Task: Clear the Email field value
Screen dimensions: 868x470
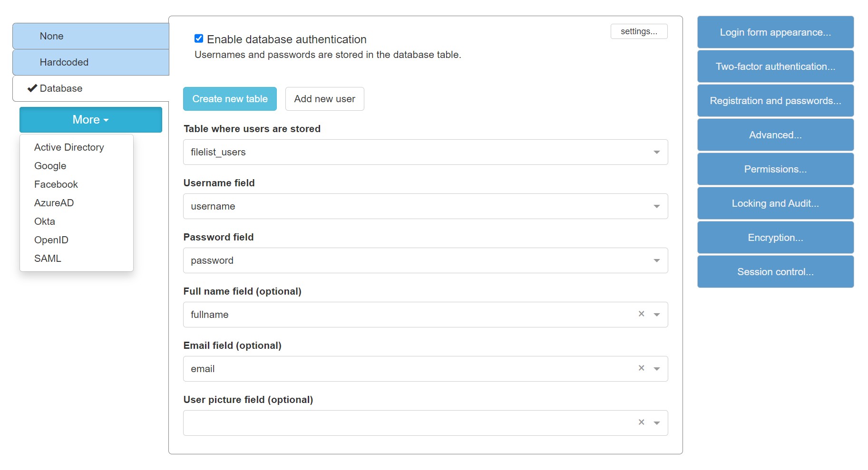Action: coord(641,368)
